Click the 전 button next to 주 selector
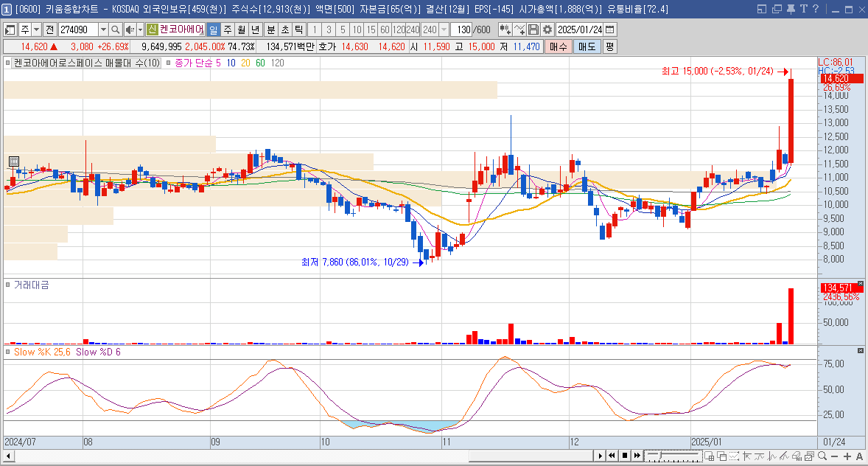This screenshot has height=466, width=868. 50,29
